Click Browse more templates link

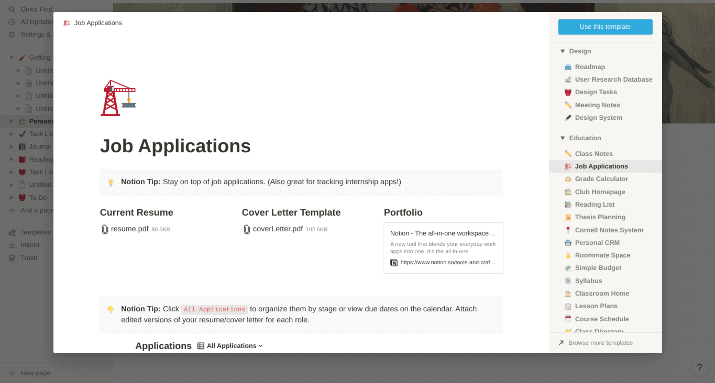596,343
